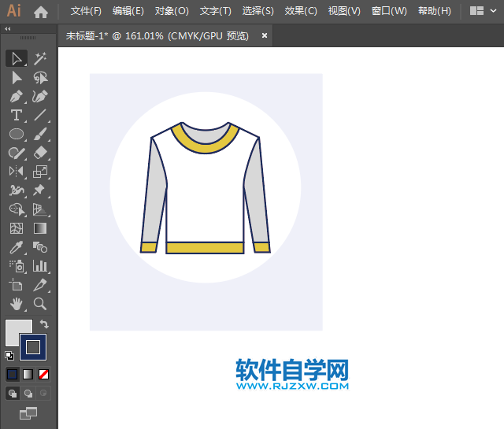Select the Ellipse tool

[x=17, y=134]
